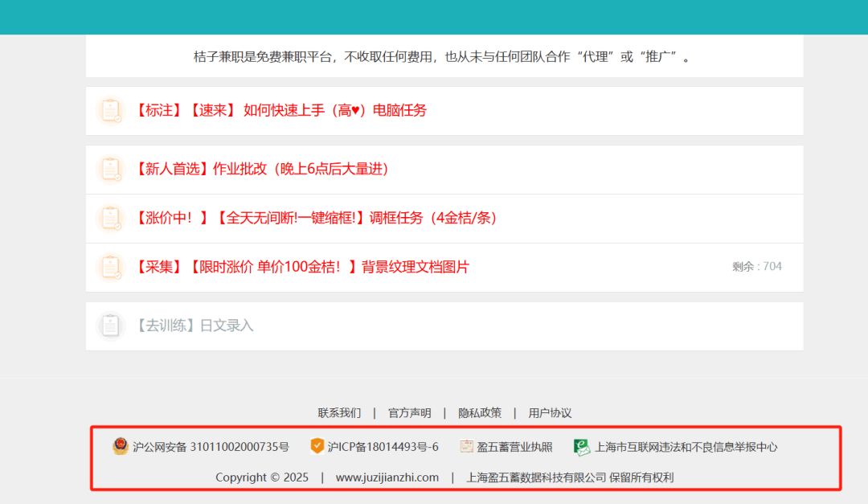Open the 背景纹理文档图片 collection task
868x504 pixels.
[302, 268]
